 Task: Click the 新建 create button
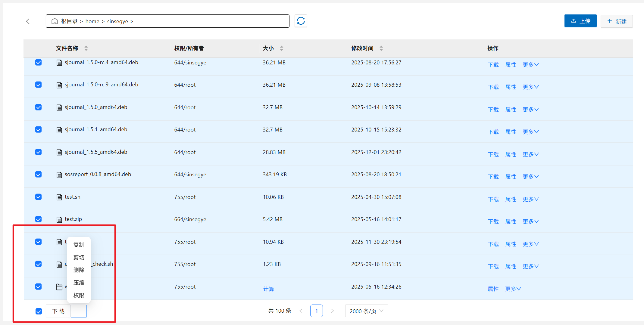click(616, 21)
